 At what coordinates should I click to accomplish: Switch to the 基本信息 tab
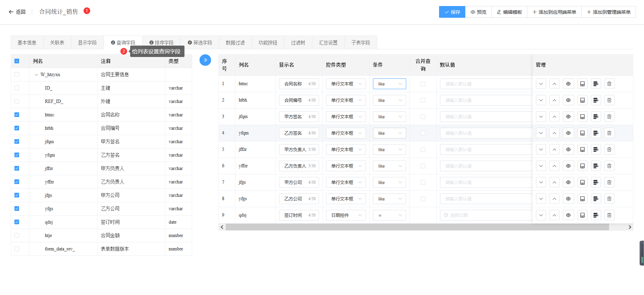point(27,43)
